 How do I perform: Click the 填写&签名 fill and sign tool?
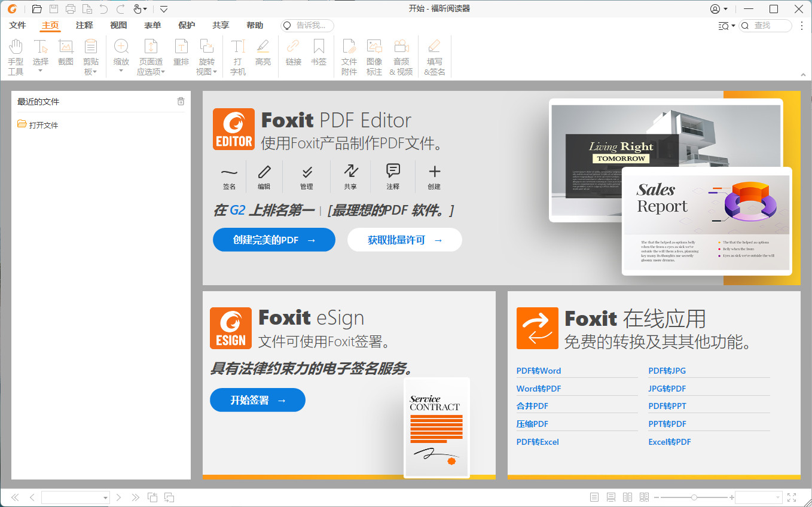coord(435,57)
